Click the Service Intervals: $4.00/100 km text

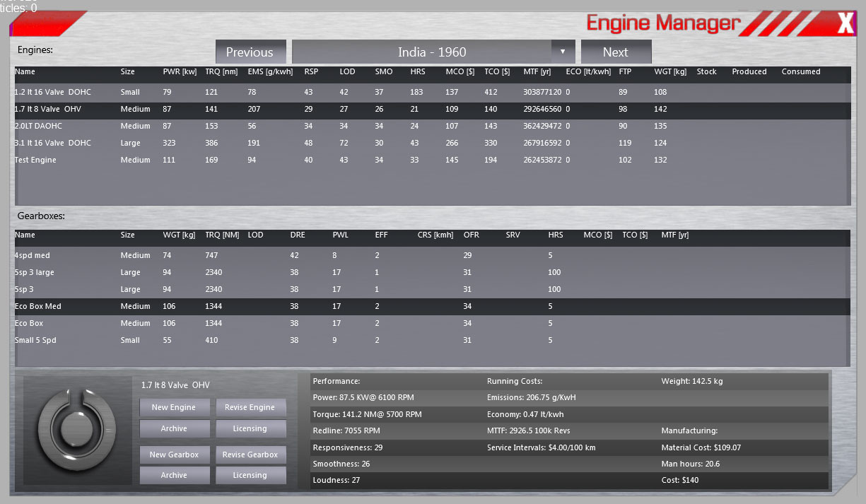pyautogui.click(x=541, y=447)
